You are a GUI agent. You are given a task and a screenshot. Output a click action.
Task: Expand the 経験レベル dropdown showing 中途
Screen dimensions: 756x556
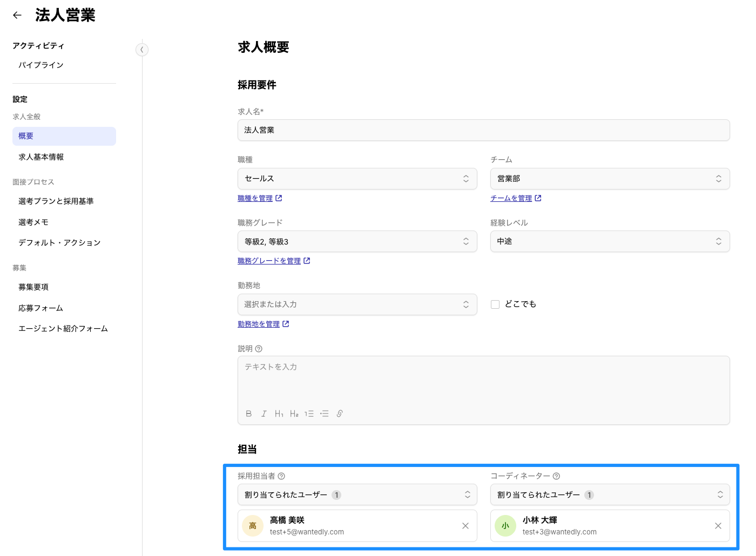tap(610, 241)
